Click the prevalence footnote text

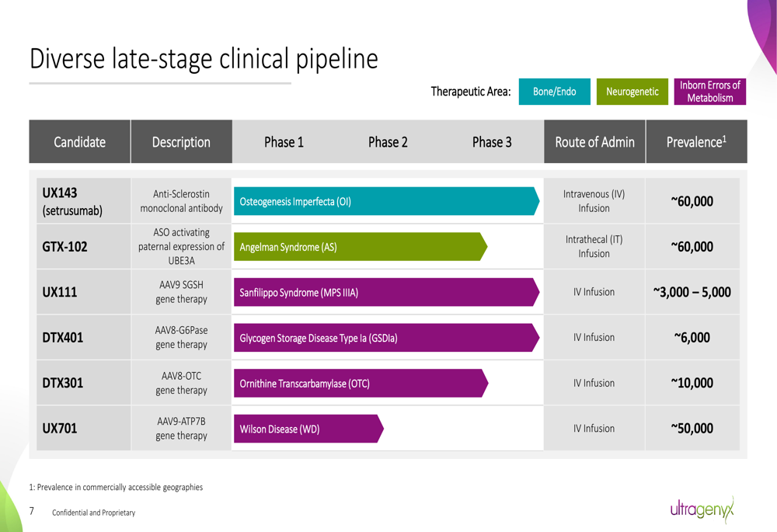[116, 487]
